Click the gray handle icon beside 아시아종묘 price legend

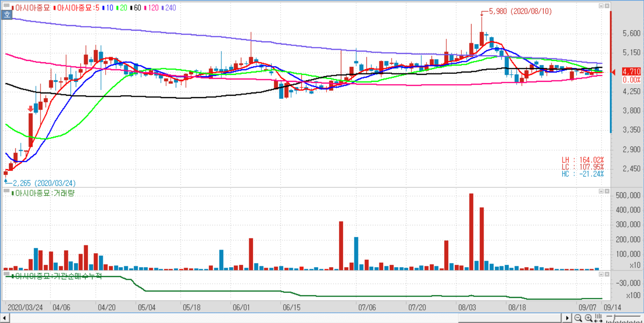pos(7,6)
